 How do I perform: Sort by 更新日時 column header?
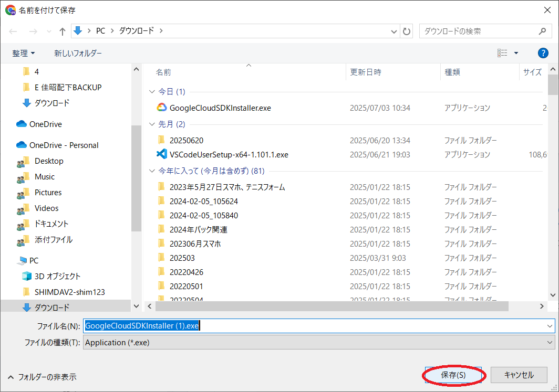click(x=366, y=72)
